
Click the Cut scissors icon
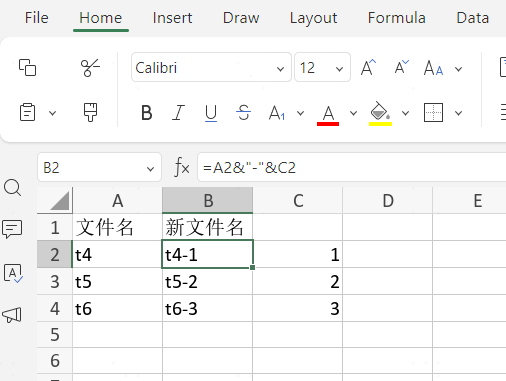(x=90, y=68)
